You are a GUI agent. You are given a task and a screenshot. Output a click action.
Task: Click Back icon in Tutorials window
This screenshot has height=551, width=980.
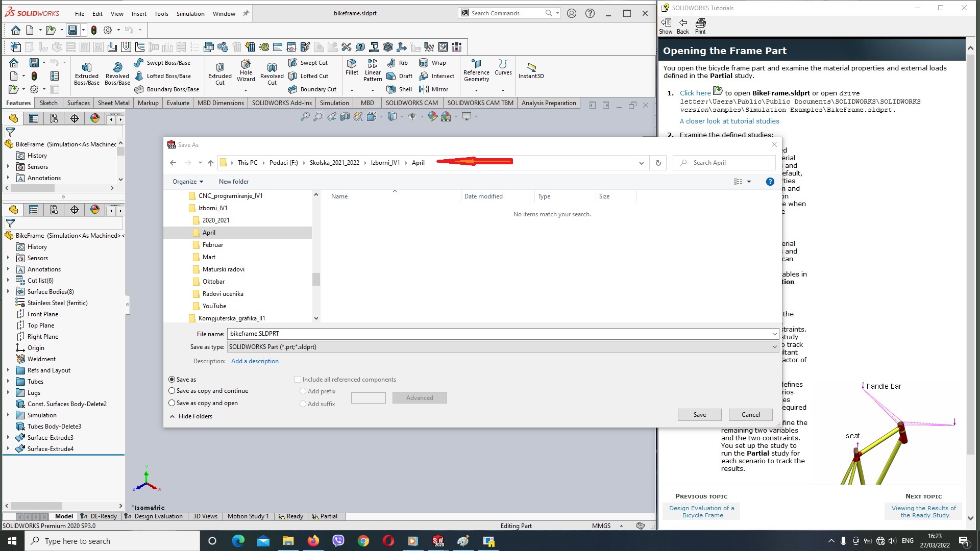coord(683,26)
